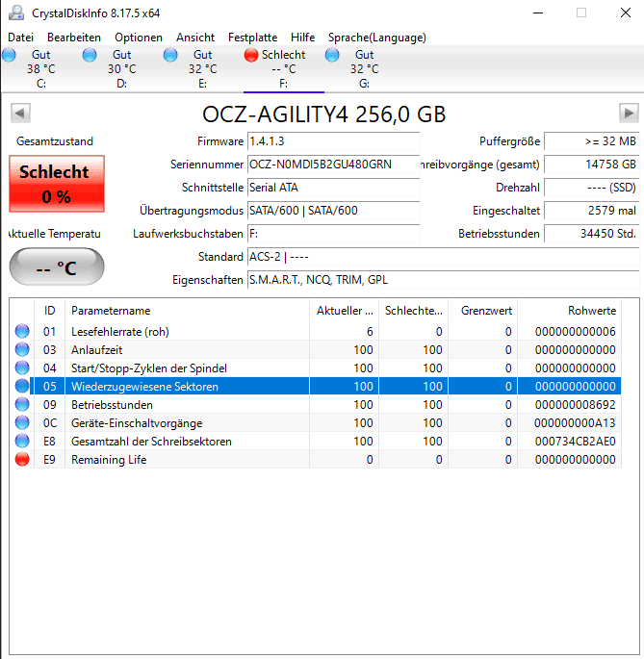The height and width of the screenshot is (659, 644).
Task: Click the status orb of Betriebsstunden attribute row
Action: (22, 404)
